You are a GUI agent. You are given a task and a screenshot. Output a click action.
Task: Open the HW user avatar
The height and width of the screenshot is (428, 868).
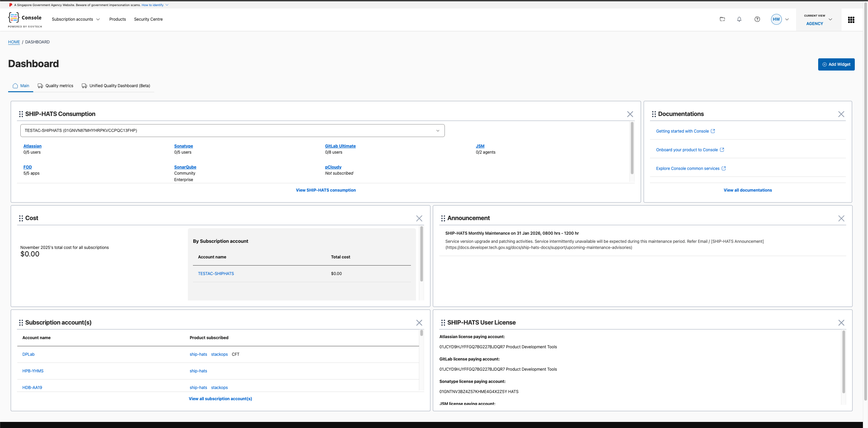click(x=776, y=19)
